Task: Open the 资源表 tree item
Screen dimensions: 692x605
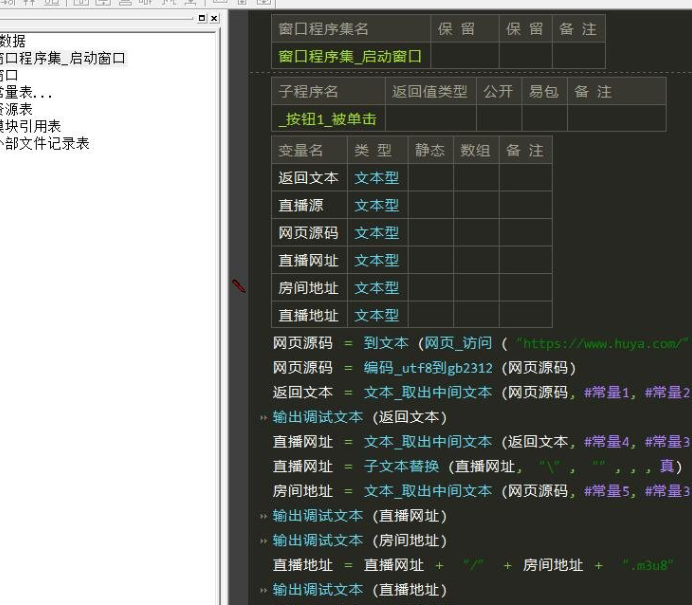Action: pos(16,109)
